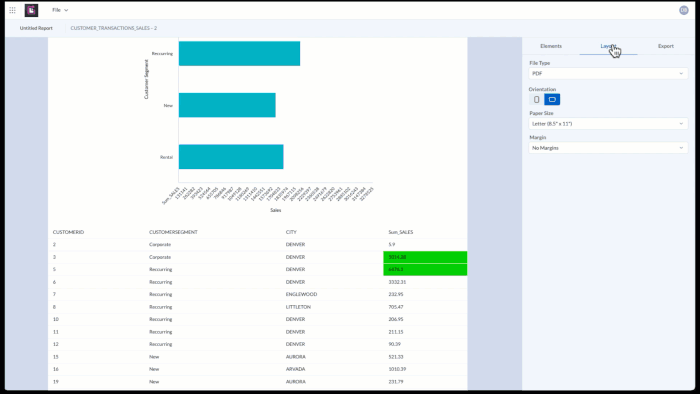Select the Layout tab

point(608,46)
